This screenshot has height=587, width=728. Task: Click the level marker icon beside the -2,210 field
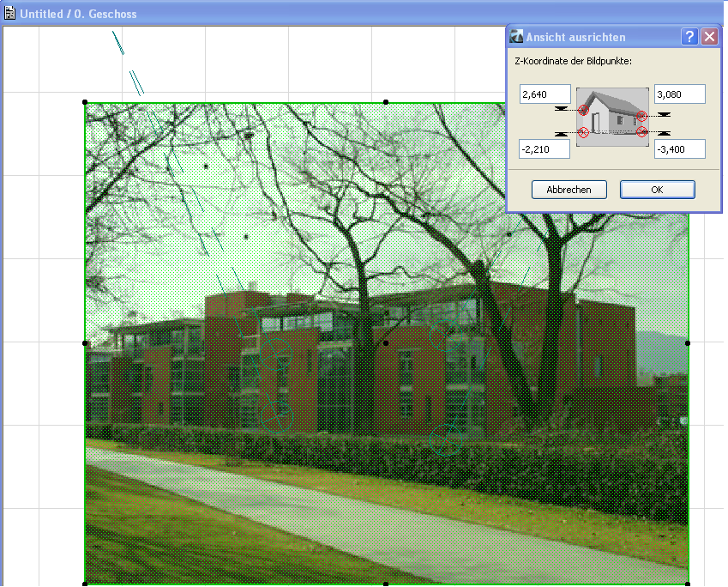tap(561, 133)
